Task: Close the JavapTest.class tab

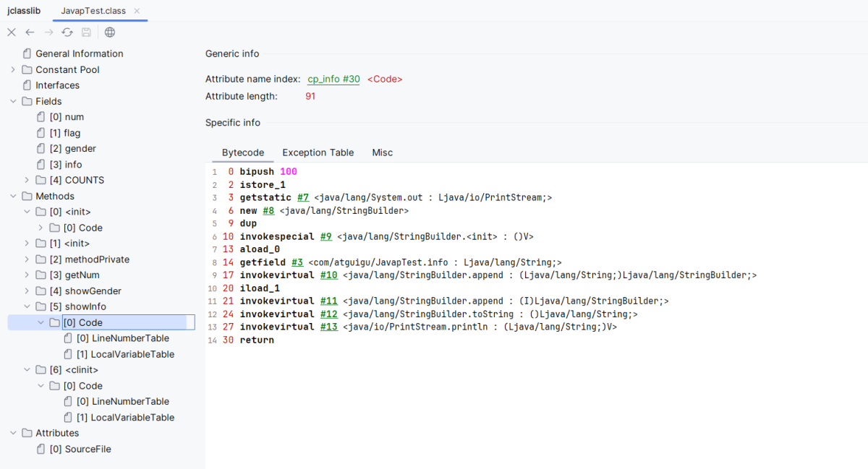Action: pyautogui.click(x=137, y=11)
